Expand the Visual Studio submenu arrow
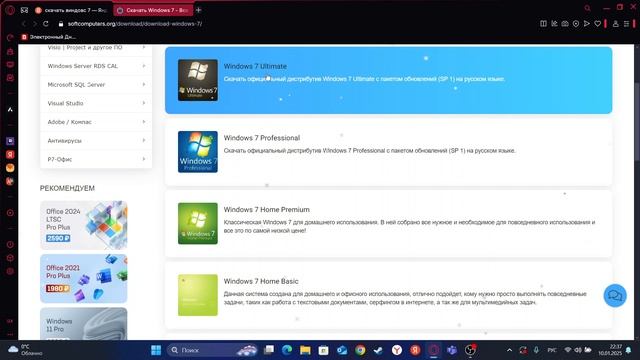640x360 pixels. click(x=144, y=103)
